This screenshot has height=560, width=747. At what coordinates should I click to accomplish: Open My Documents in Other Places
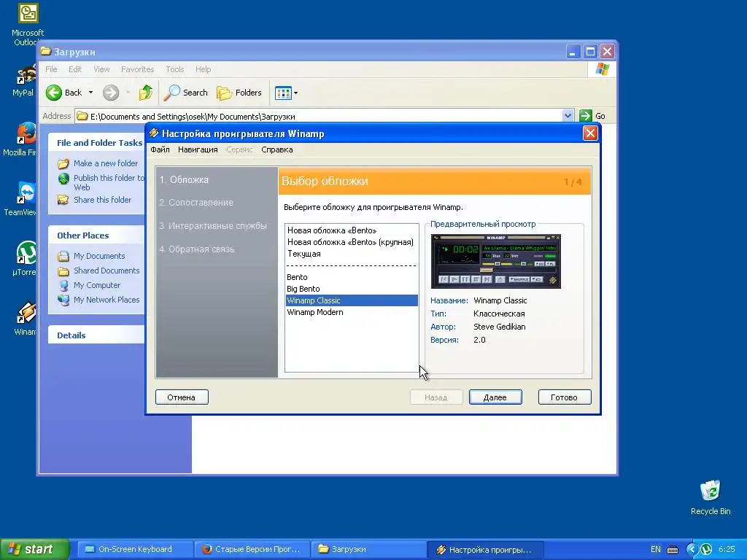[99, 256]
